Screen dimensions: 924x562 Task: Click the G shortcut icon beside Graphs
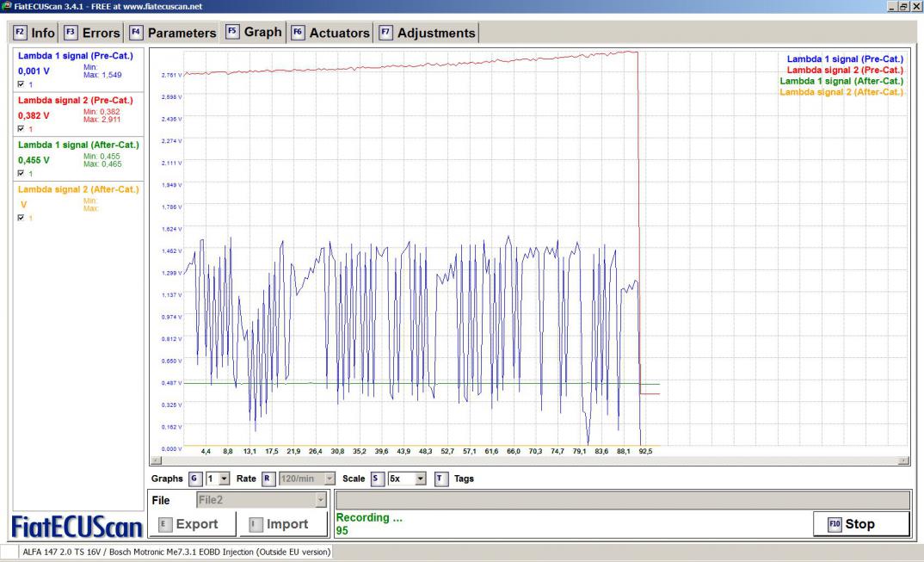tap(194, 479)
